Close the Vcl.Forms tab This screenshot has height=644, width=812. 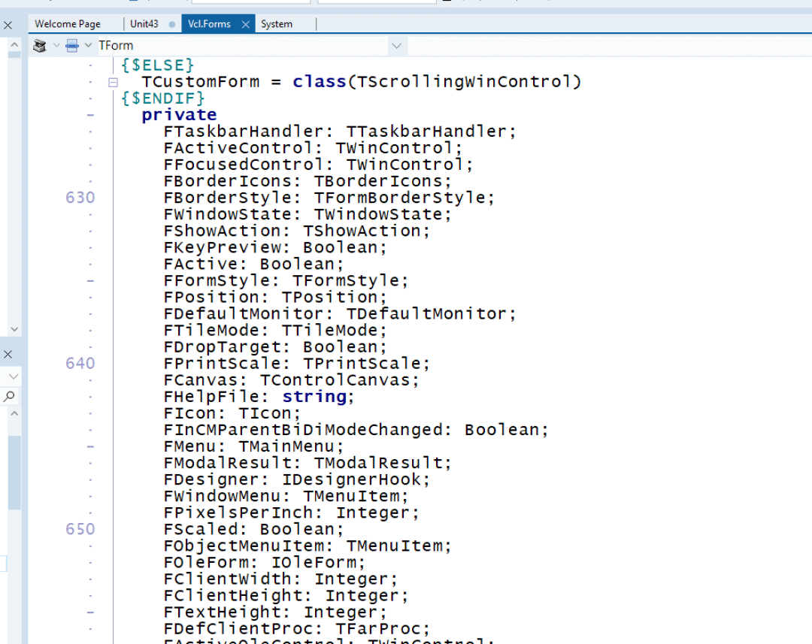(x=246, y=24)
